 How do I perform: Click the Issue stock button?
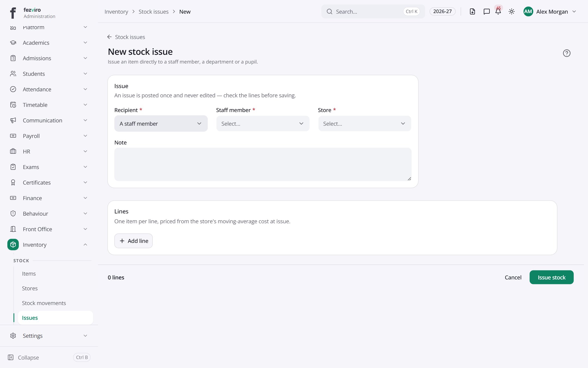[x=552, y=277]
